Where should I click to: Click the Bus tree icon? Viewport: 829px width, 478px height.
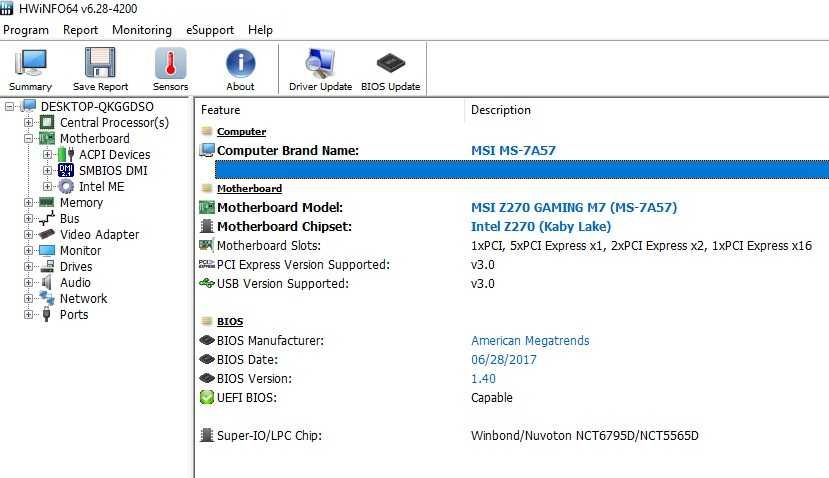pyautogui.click(x=47, y=218)
